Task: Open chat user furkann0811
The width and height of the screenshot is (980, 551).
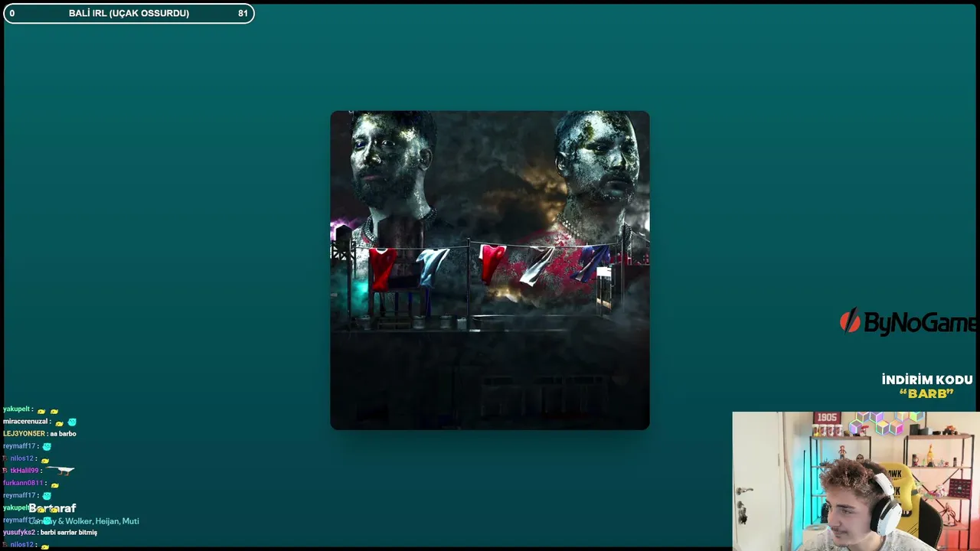Action: (x=24, y=483)
